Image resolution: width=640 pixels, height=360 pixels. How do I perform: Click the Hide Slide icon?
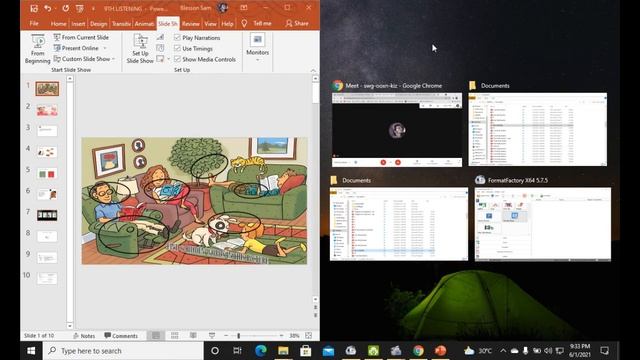pos(160,37)
